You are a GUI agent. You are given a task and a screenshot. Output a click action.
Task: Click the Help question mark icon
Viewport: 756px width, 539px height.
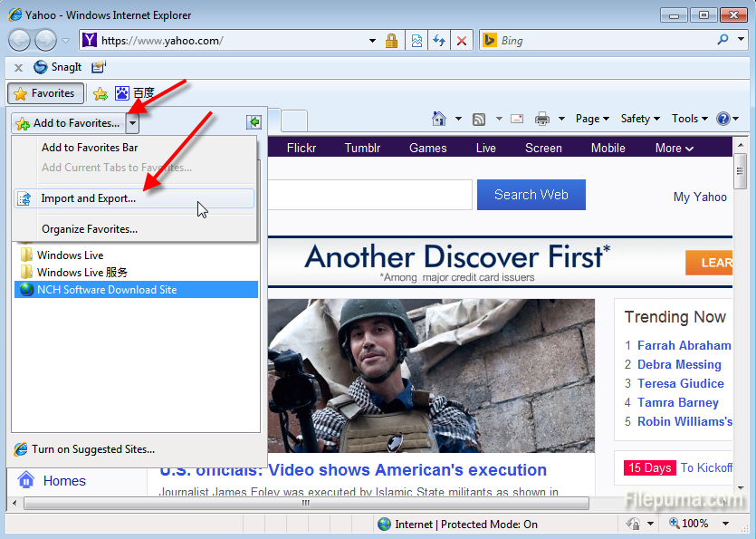[723, 119]
